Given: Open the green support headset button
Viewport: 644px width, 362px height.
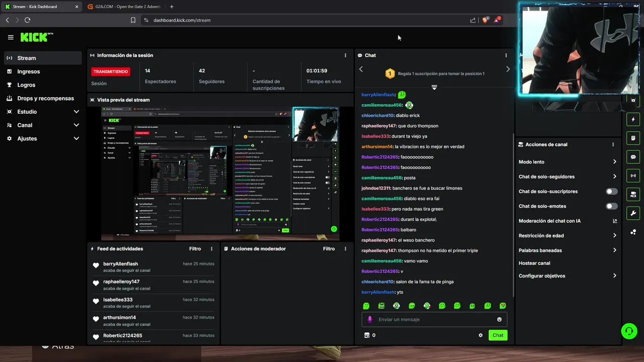Looking at the screenshot, I should pyautogui.click(x=629, y=331).
